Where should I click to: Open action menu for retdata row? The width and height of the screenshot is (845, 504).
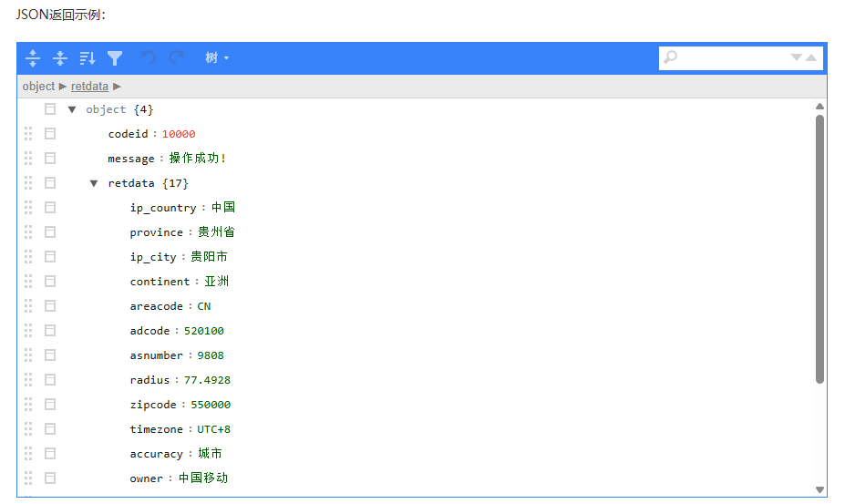(x=50, y=183)
